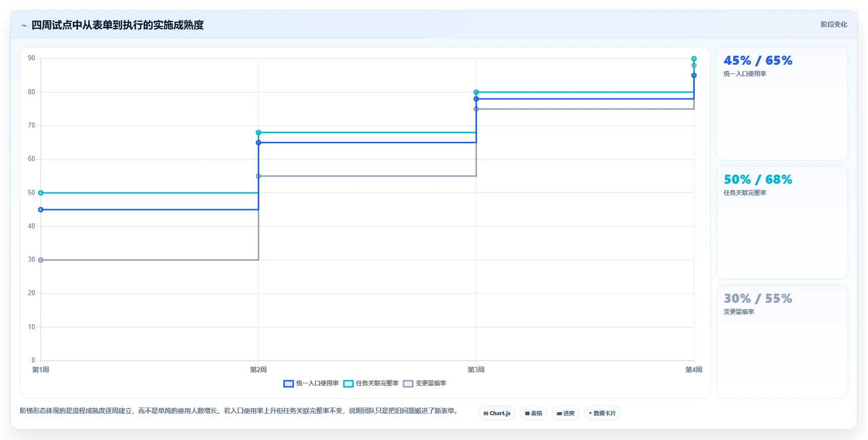Click the 第4周 x-axis label
The image size is (868, 440).
[x=694, y=370]
